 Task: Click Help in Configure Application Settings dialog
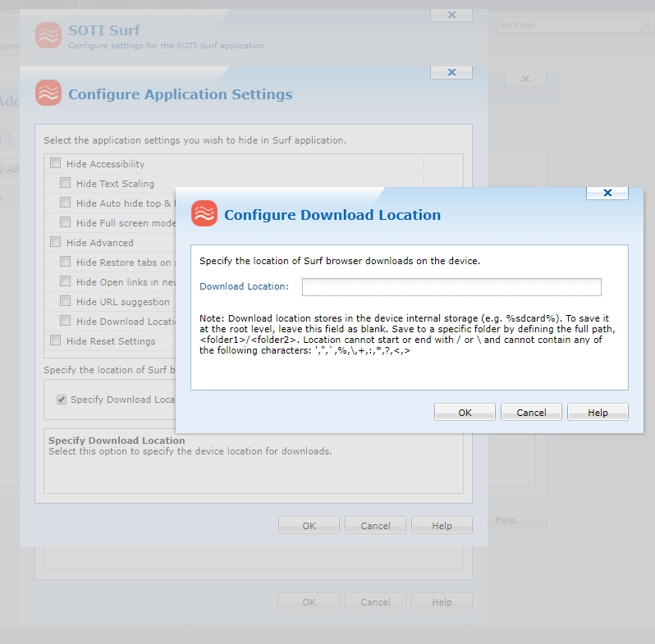click(442, 525)
